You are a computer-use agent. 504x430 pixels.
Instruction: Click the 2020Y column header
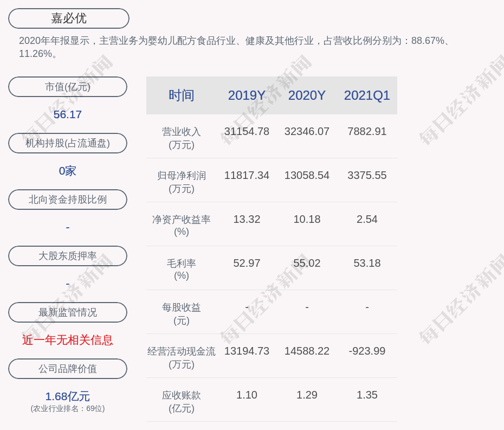[307, 95]
